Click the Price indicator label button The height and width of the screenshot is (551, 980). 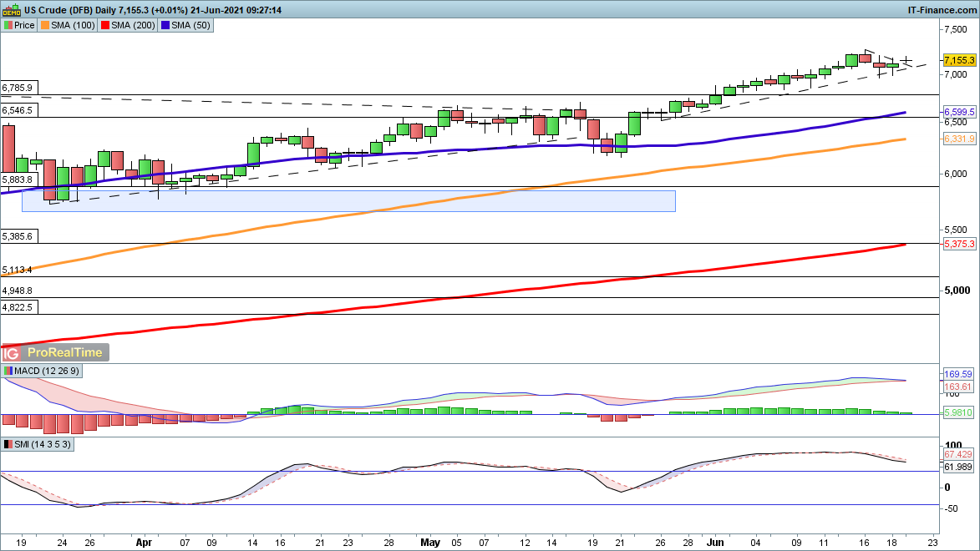click(19, 25)
